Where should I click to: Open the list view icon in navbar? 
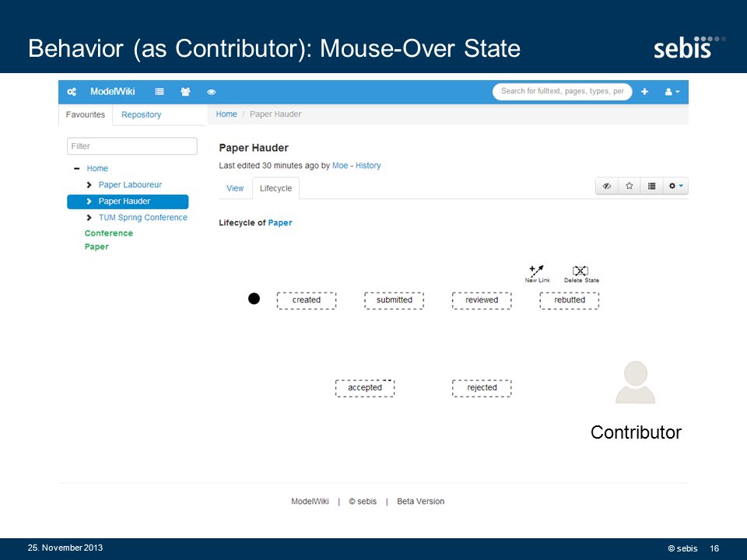tap(160, 92)
